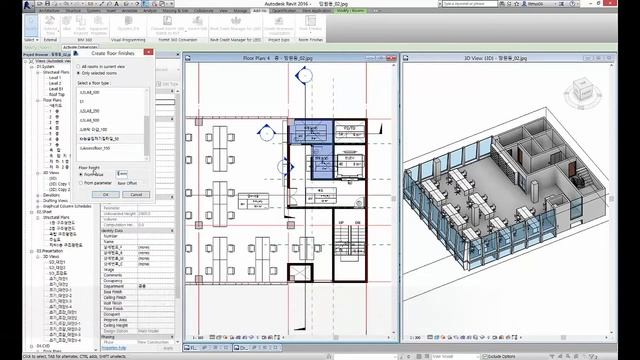Viewport: 640px width, 360px height.
Task: Switch to the Collaborate ribbon tab
Action: pyautogui.click(x=204, y=11)
